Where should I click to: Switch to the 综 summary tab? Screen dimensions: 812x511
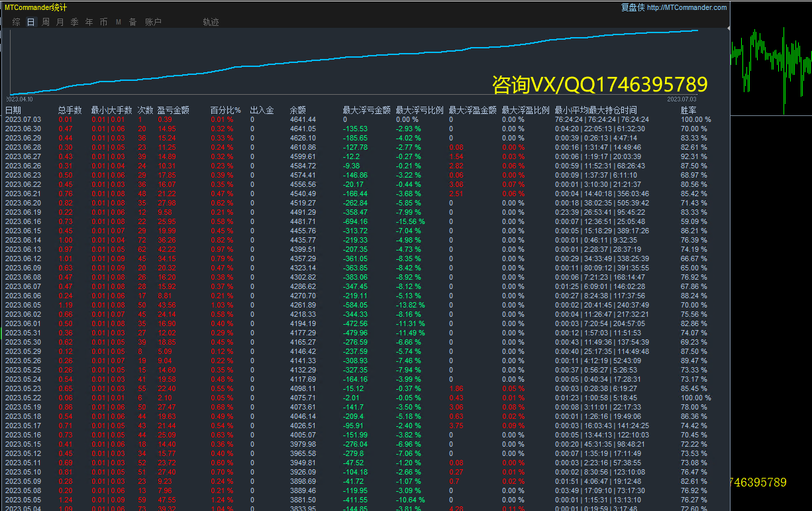[17, 22]
